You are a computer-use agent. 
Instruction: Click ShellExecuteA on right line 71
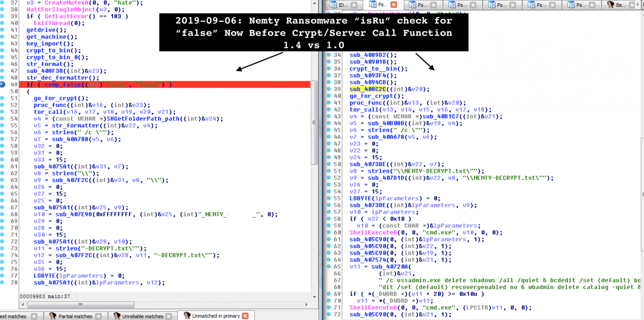point(373,308)
